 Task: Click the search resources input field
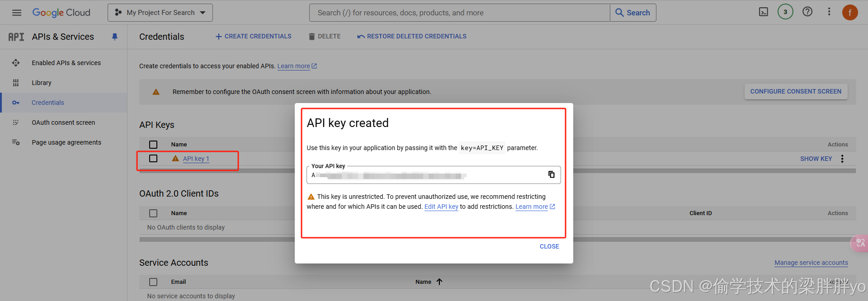[x=459, y=13]
